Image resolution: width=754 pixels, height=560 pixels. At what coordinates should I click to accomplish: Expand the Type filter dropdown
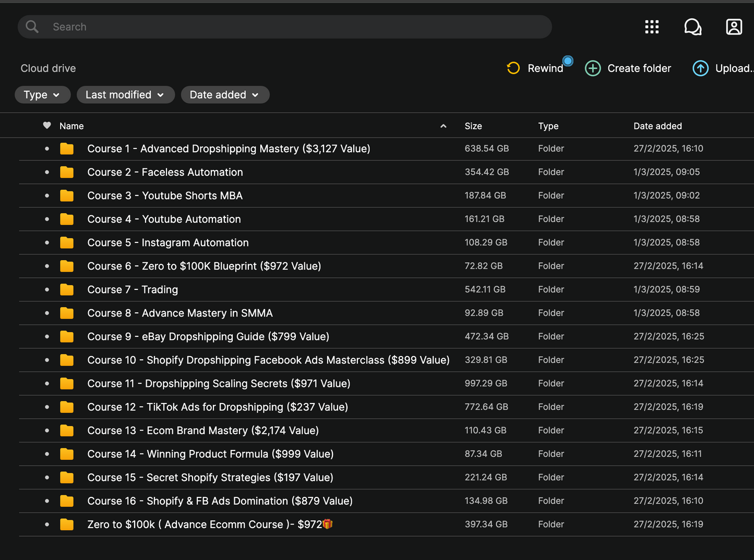point(42,95)
